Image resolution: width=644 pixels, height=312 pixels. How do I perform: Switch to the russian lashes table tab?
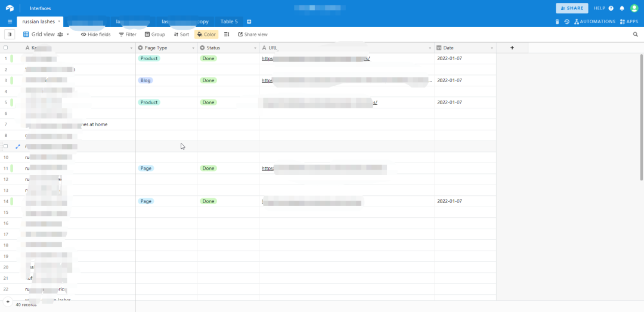[39, 21]
